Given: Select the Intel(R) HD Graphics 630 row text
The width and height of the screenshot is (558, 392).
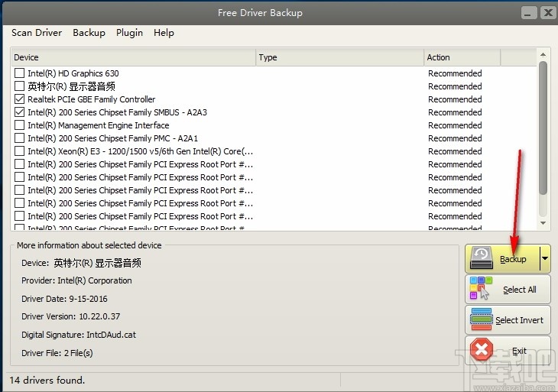Looking at the screenshot, I should pos(73,73).
